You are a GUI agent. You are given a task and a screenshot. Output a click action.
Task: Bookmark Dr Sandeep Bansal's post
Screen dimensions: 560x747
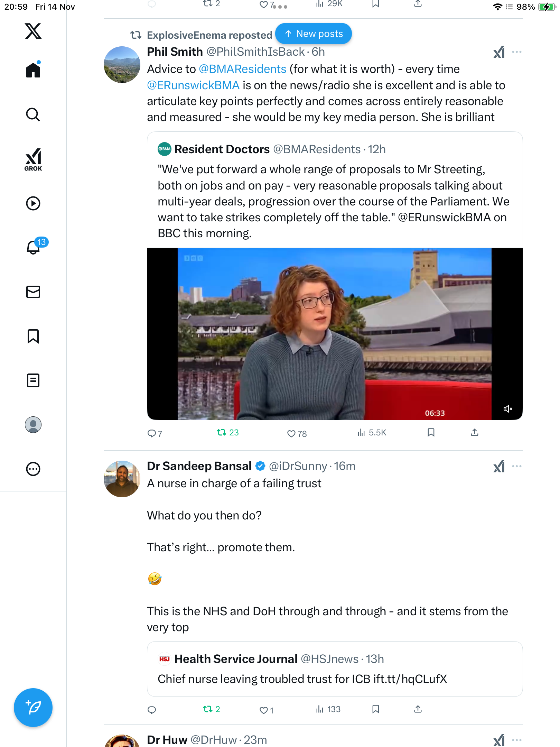376,709
